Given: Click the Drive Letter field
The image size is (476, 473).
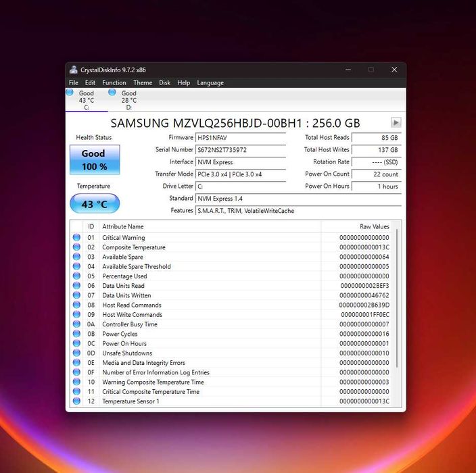Looking at the screenshot, I should [x=241, y=186].
